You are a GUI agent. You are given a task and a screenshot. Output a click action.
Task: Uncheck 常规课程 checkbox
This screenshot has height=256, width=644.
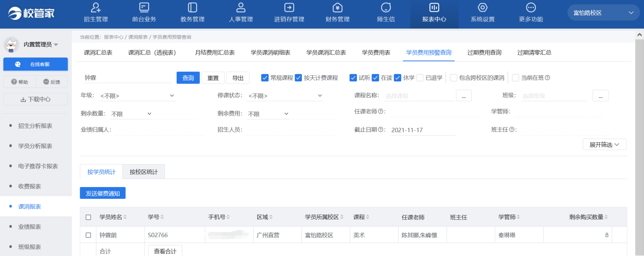[x=265, y=78]
